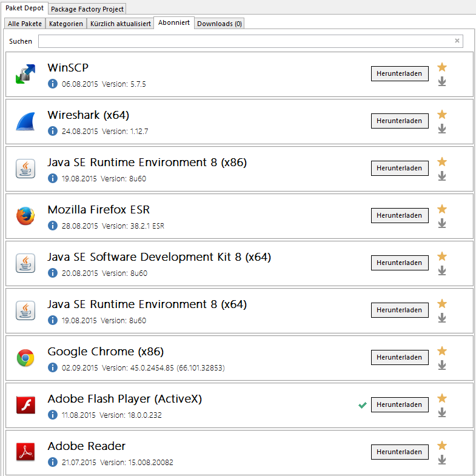
Task: Select the Adobe Reader title text
Action: 87,446
